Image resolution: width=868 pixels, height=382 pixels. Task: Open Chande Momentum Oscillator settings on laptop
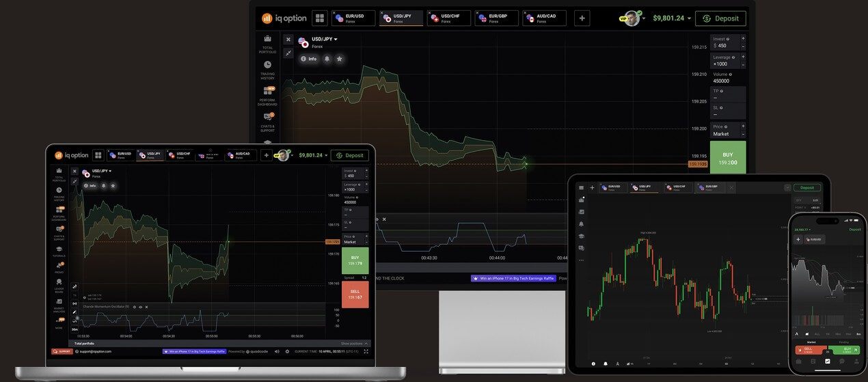coord(135,307)
